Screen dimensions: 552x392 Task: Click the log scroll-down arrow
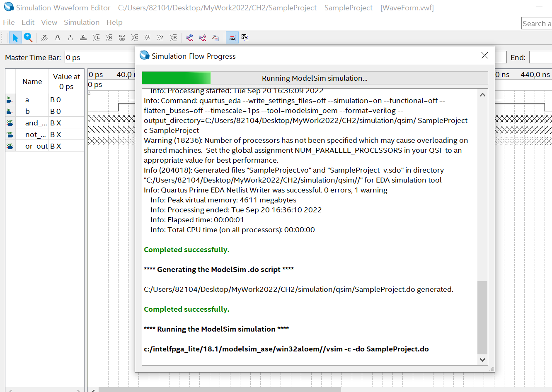pyautogui.click(x=482, y=360)
